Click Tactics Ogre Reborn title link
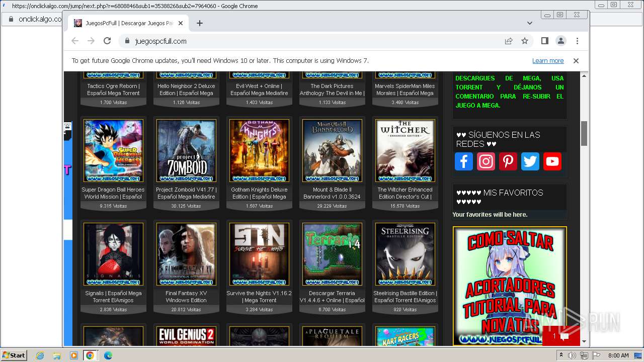The height and width of the screenshot is (362, 644). tap(113, 89)
